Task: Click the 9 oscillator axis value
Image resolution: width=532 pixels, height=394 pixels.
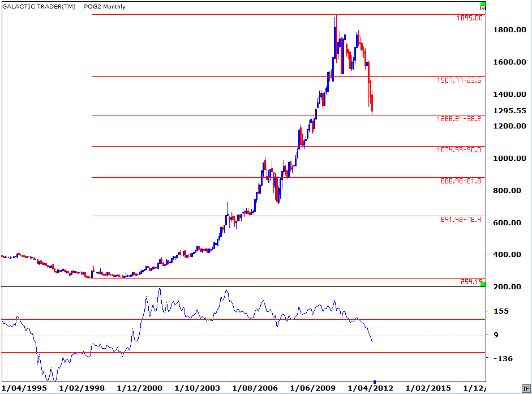Action: tap(496, 335)
